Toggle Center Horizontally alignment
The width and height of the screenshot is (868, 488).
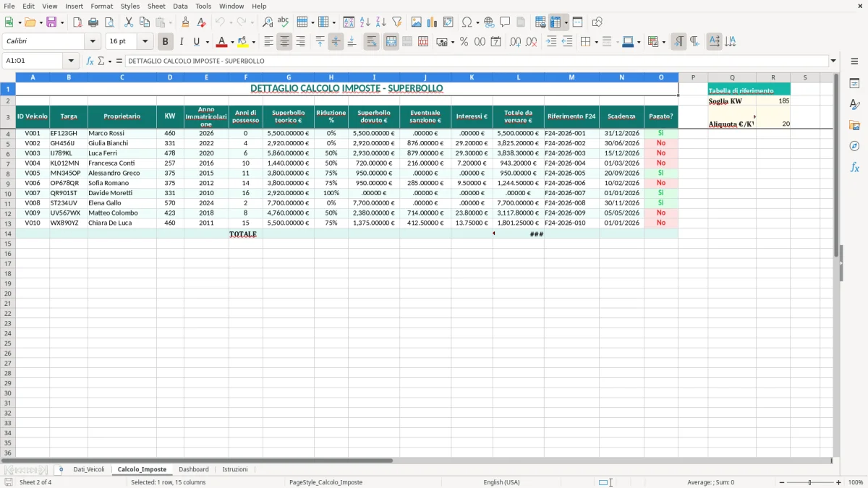click(284, 42)
